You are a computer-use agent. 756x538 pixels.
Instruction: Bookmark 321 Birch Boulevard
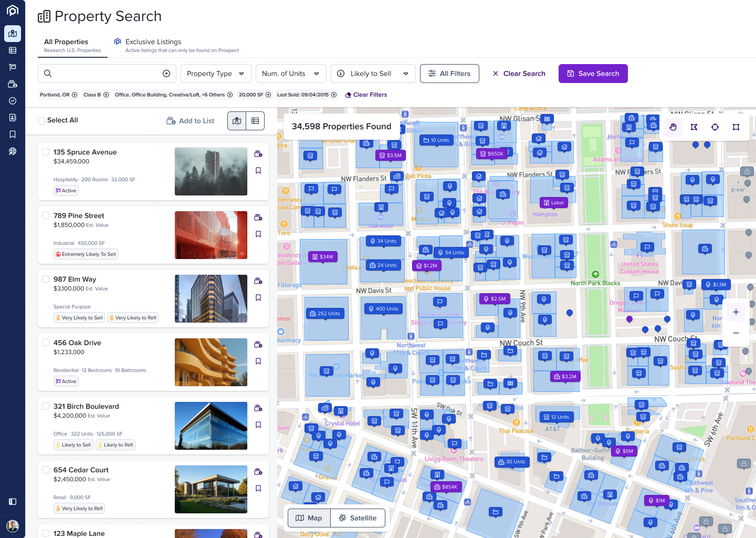tap(258, 425)
